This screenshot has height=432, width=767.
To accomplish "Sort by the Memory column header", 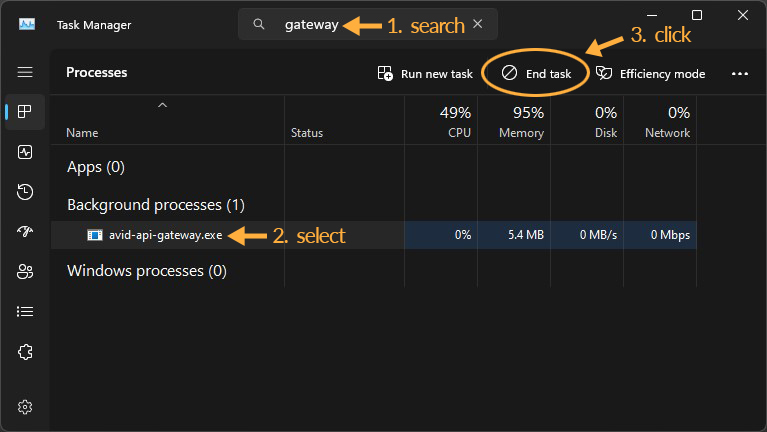I will [x=514, y=121].
